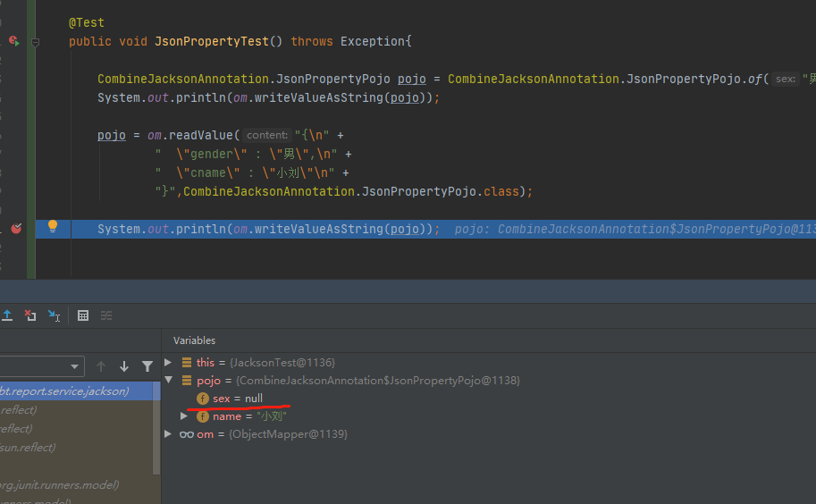Open the Evaluate Expression calculator icon
This screenshot has height=504, width=816.
tap(83, 315)
